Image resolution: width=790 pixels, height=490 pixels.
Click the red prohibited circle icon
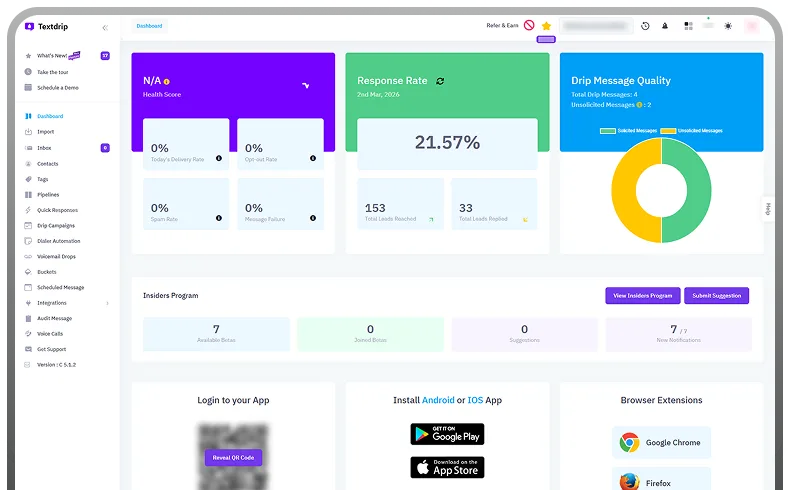[529, 25]
